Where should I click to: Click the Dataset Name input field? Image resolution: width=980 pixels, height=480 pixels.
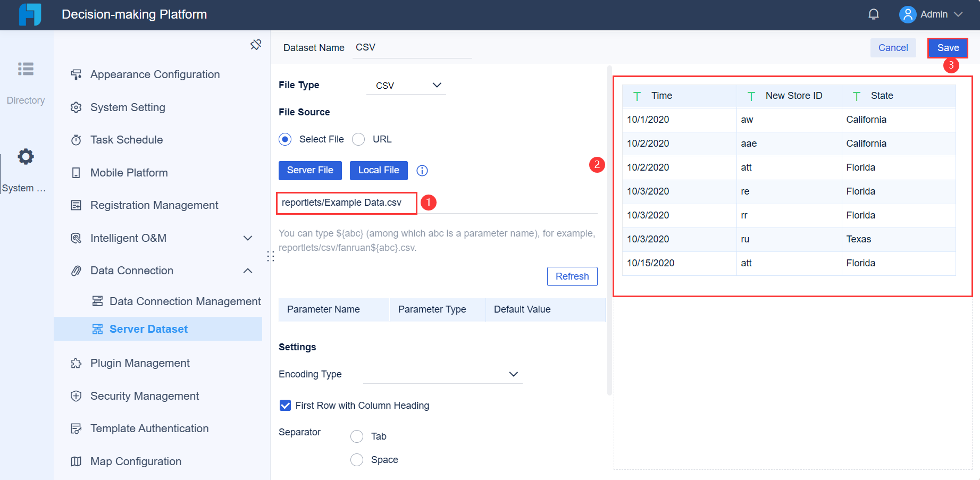[x=412, y=47]
